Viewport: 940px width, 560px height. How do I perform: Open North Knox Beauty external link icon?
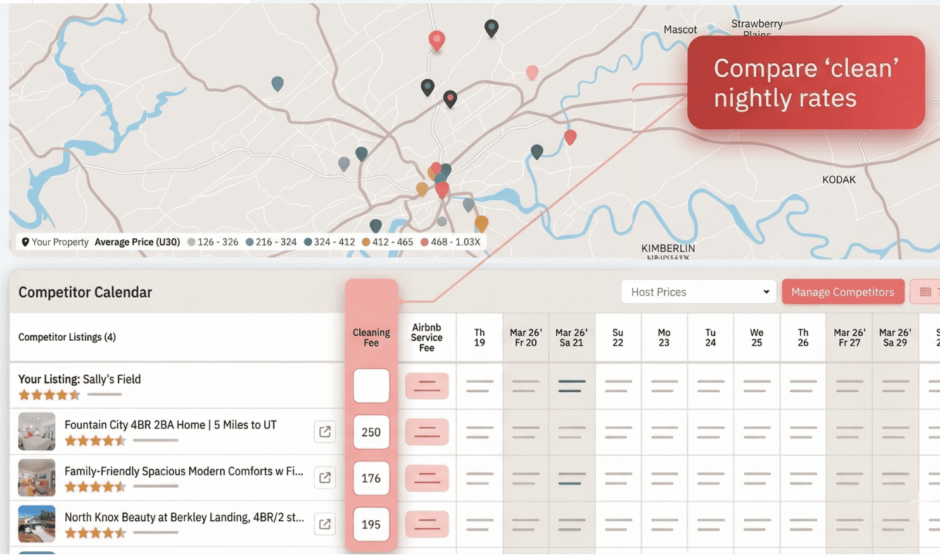(325, 525)
